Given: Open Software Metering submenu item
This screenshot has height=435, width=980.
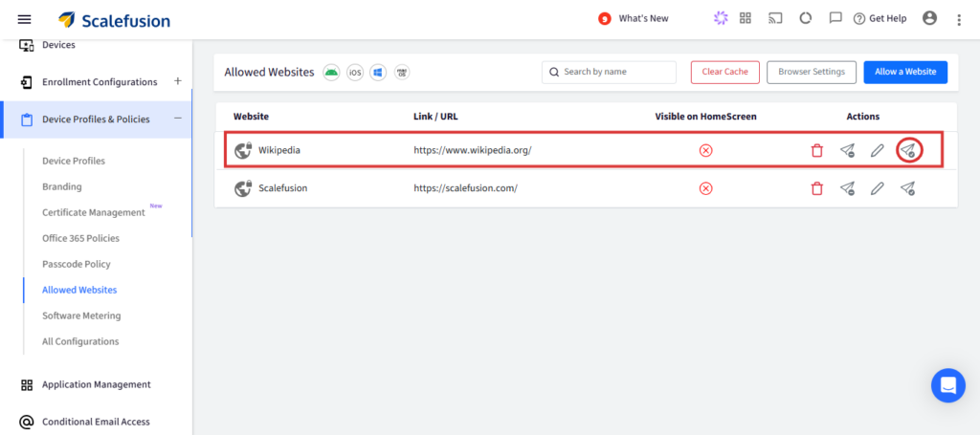Looking at the screenshot, I should coord(81,315).
